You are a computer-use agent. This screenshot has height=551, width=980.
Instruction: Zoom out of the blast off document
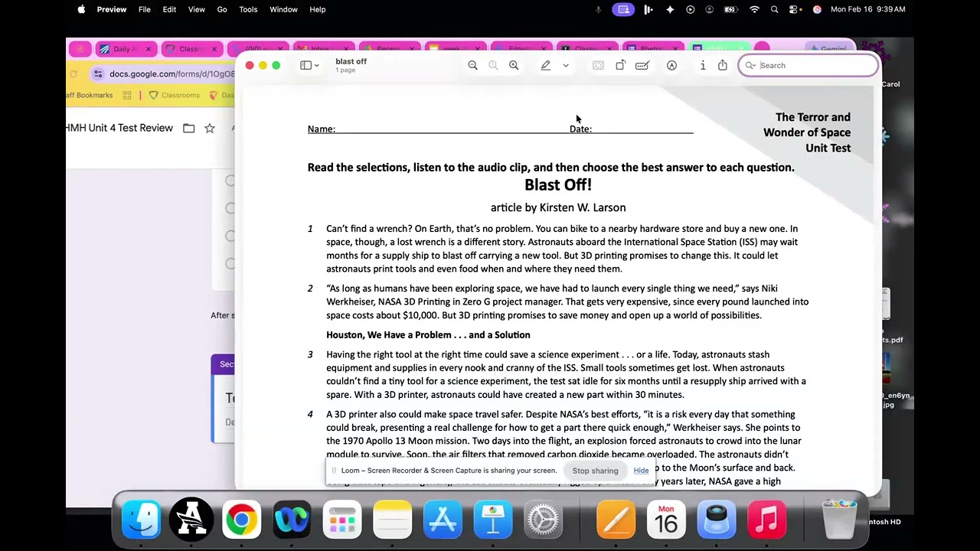(472, 66)
